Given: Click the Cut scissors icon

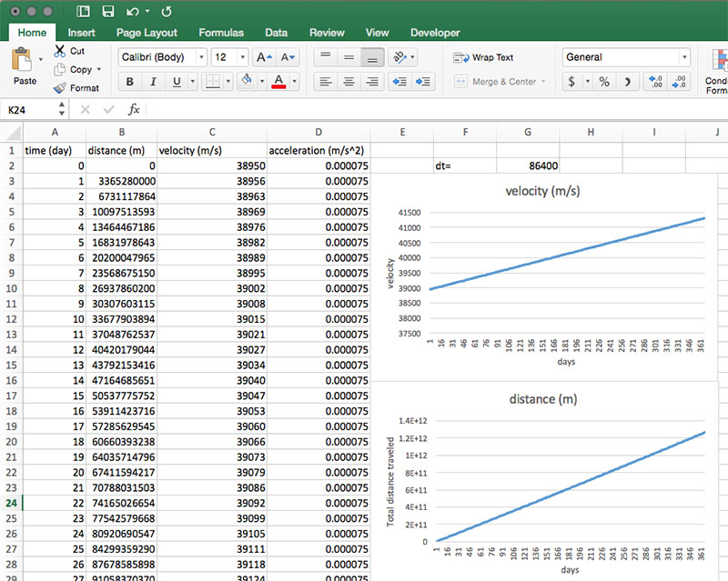Looking at the screenshot, I should (60, 51).
